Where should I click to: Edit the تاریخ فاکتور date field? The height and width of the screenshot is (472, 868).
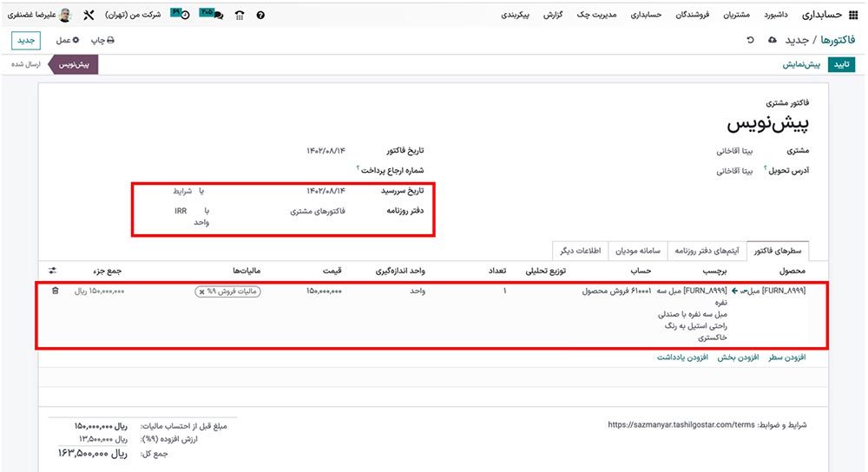click(326, 150)
